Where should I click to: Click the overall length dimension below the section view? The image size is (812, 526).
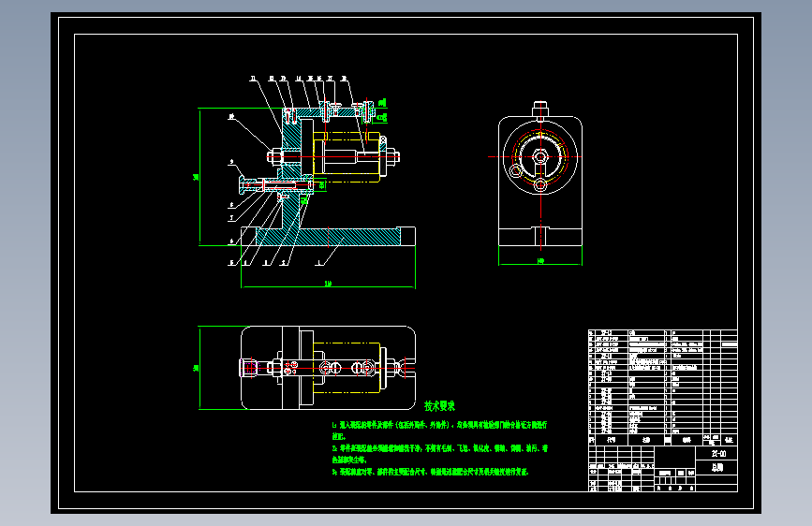pos(328,285)
